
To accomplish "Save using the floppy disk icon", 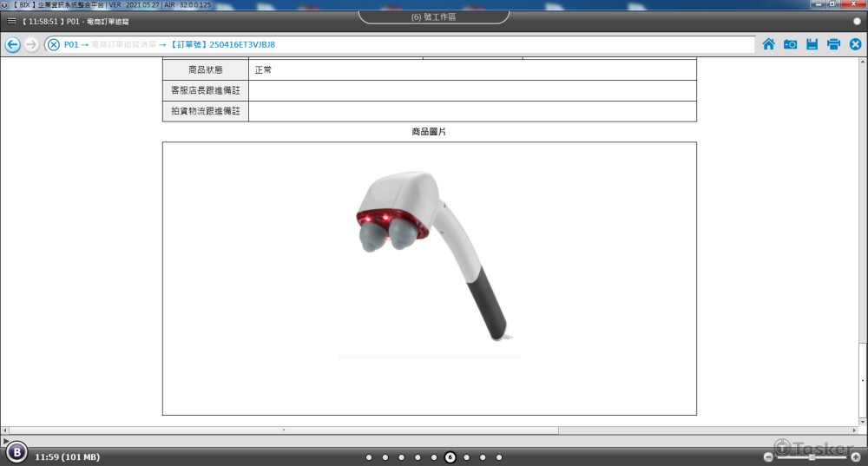I will 812,44.
